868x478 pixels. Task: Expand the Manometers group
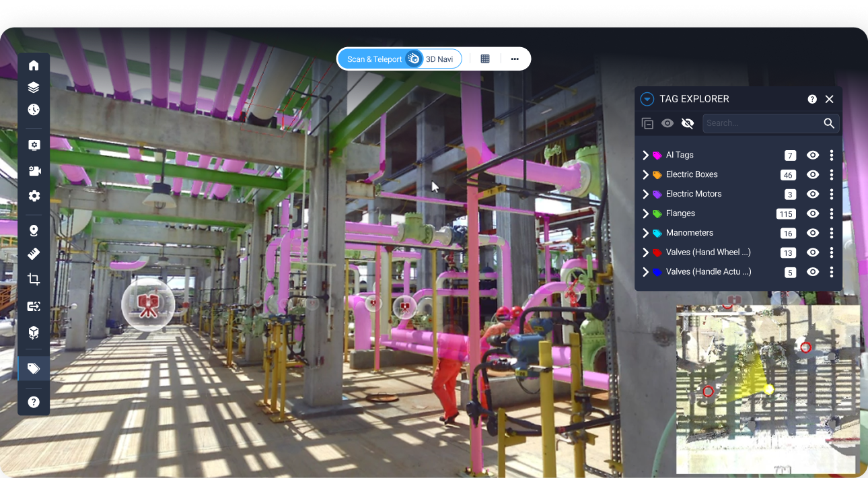645,233
